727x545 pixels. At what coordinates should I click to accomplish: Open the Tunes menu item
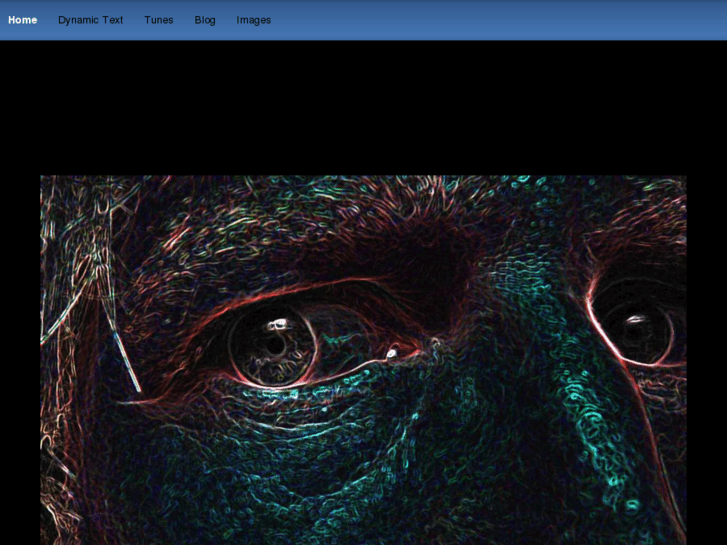point(159,20)
